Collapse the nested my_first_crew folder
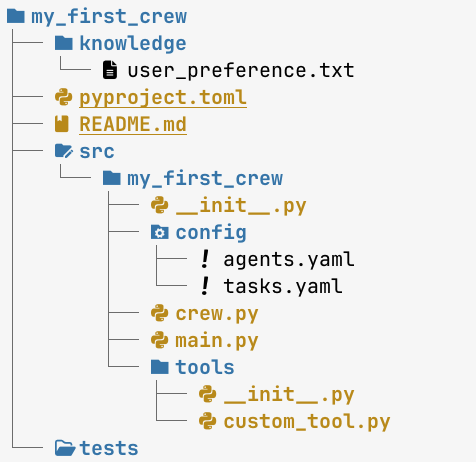The height and width of the screenshot is (462, 476). coord(205,178)
